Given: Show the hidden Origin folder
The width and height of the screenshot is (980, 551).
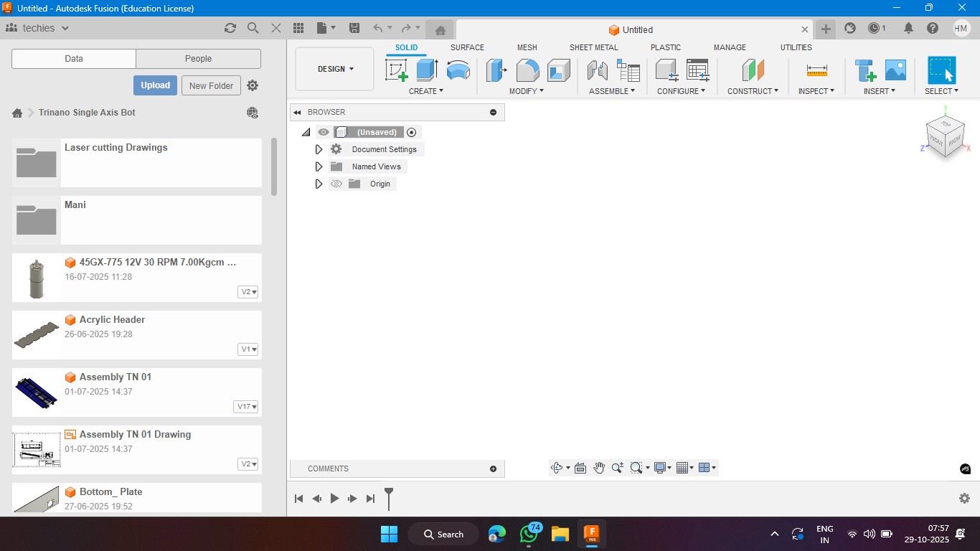Looking at the screenshot, I should pyautogui.click(x=336, y=184).
